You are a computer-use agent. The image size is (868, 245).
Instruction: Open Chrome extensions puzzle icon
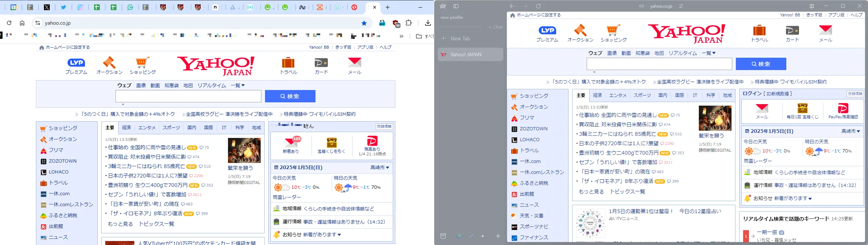(x=409, y=23)
